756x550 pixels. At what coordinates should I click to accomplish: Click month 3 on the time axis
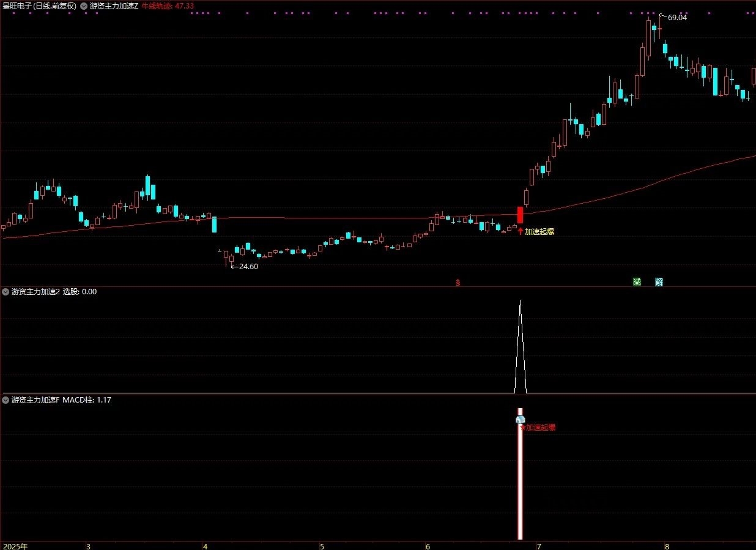[88, 546]
